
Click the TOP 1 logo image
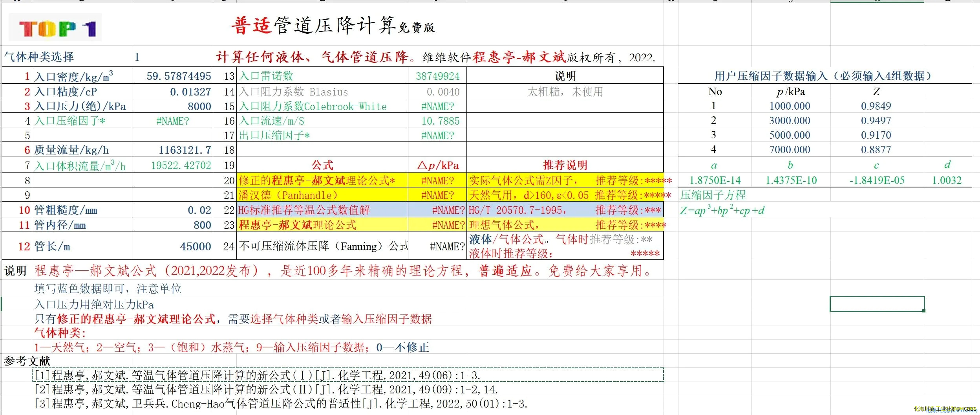click(x=55, y=28)
